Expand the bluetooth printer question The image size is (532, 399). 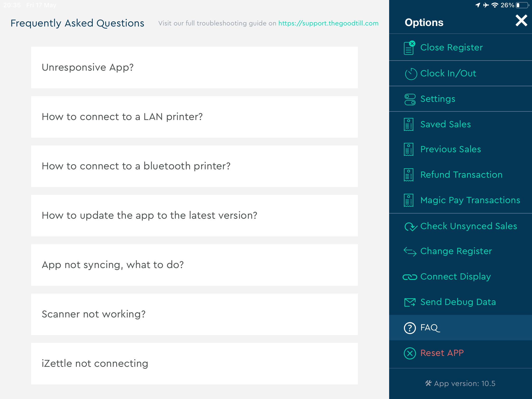(194, 166)
